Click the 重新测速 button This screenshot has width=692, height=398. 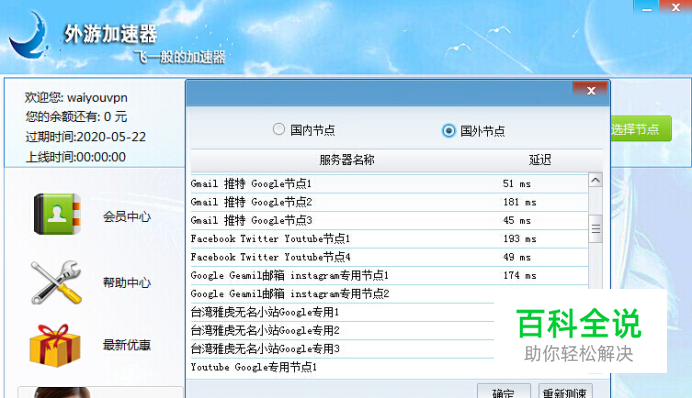tap(565, 391)
